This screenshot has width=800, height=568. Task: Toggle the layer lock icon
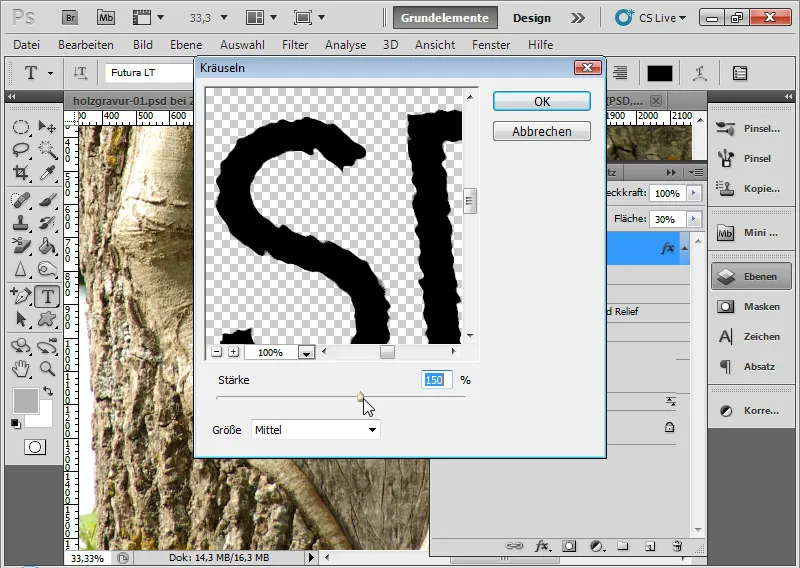(669, 427)
